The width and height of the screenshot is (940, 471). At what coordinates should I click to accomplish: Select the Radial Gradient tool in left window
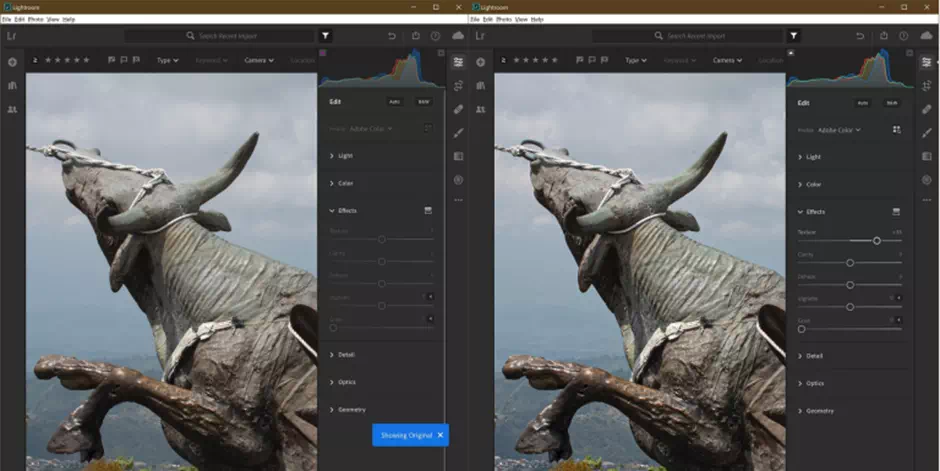(459, 180)
